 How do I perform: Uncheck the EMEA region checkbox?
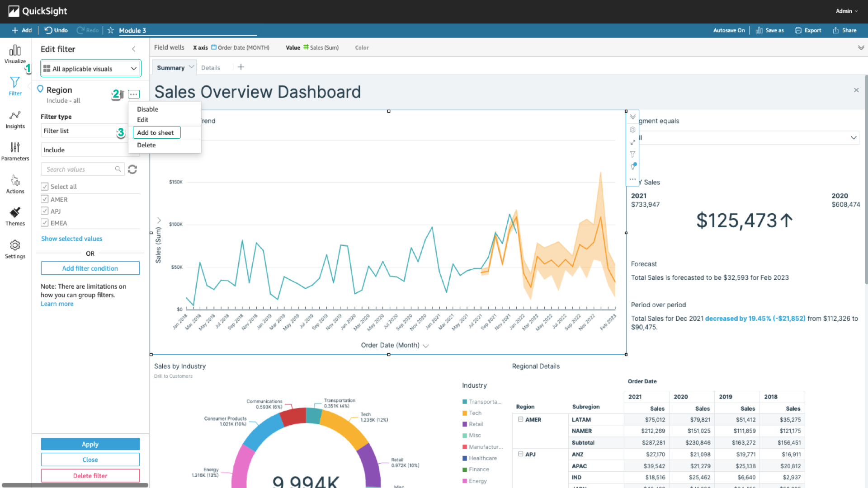click(45, 222)
